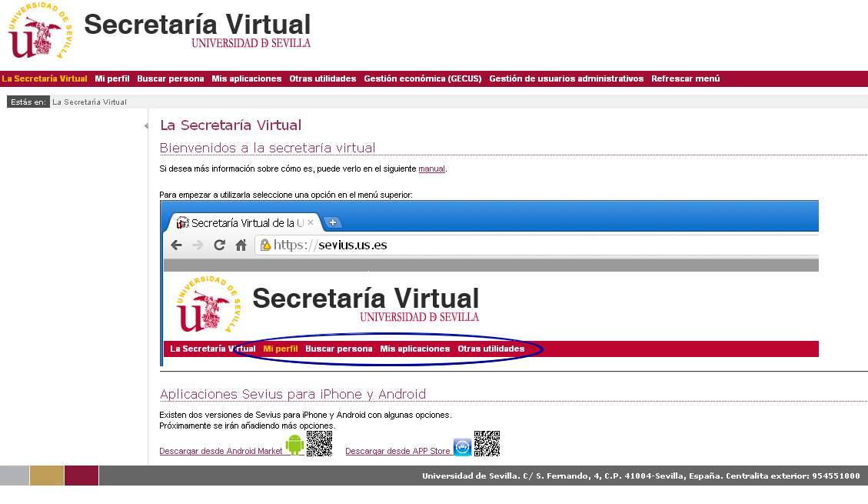Open the Mi perfil menu
This screenshot has width=868, height=504.
point(111,78)
